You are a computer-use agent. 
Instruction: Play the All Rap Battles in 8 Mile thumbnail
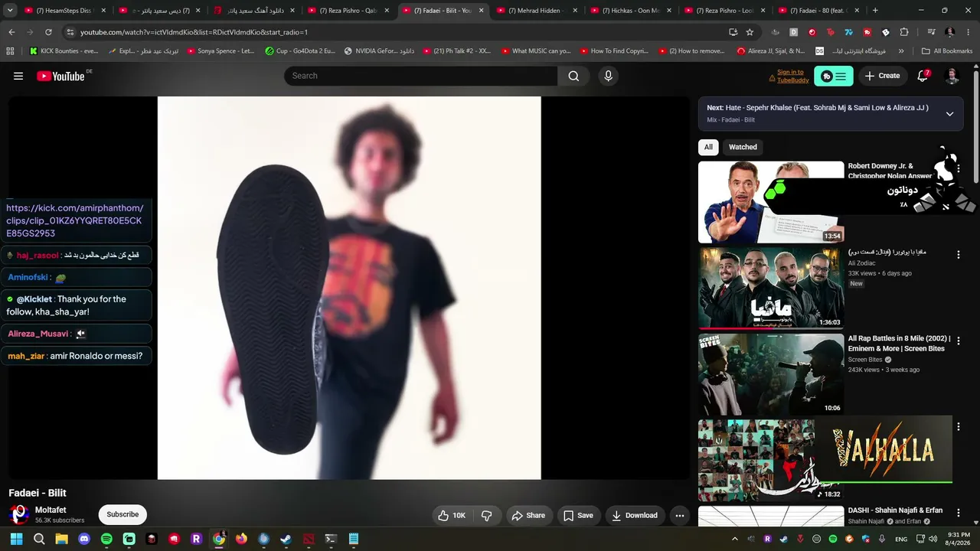(x=771, y=374)
